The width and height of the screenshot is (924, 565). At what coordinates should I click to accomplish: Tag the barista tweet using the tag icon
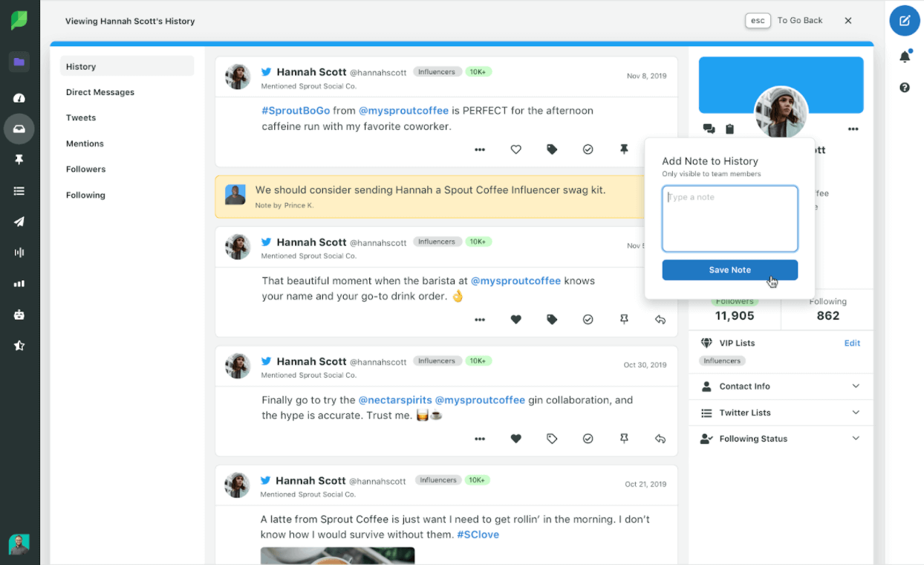click(552, 319)
